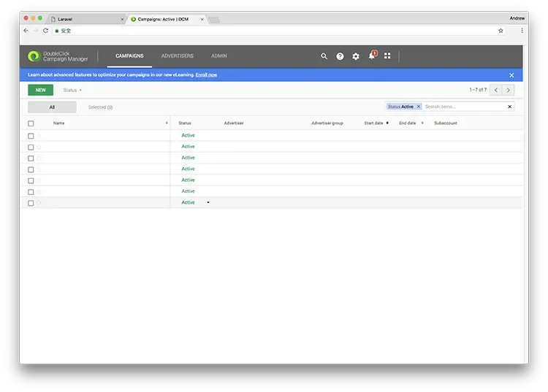Switch to the Advertisers tab
The image size is (548, 392).
[x=178, y=56]
